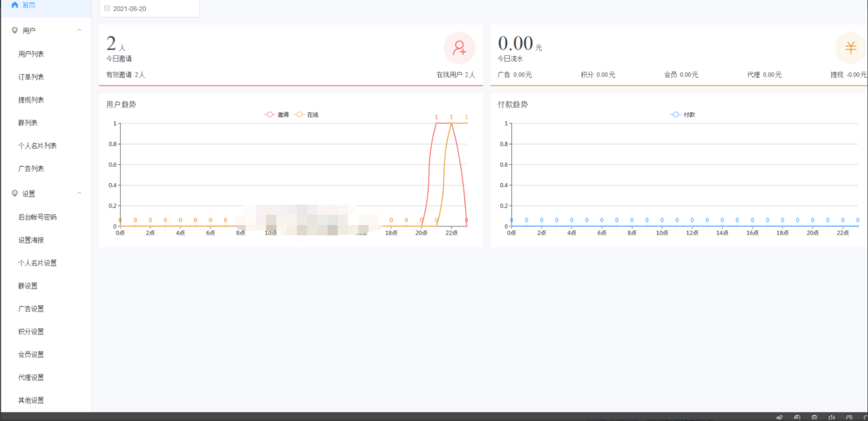868x421 pixels.
Task: Click the pin icon next to 设置
Action: tap(15, 193)
